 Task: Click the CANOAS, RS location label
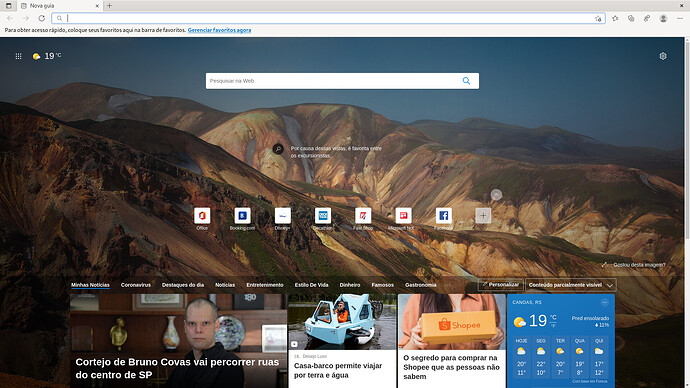pyautogui.click(x=527, y=302)
